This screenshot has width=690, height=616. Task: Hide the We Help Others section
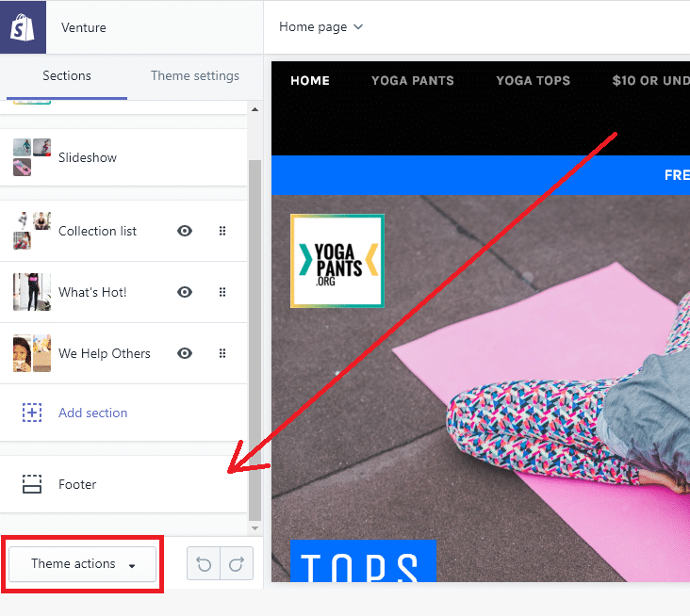185,353
